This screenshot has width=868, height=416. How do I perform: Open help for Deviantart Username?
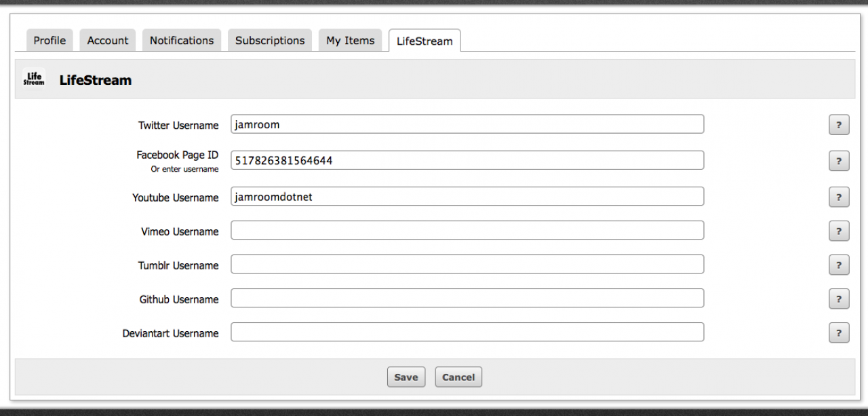point(839,333)
